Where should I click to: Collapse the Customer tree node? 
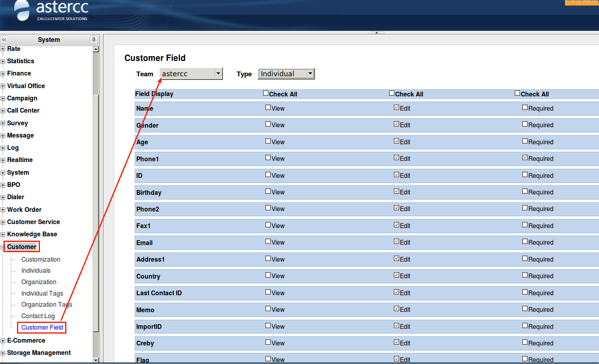tap(3, 247)
